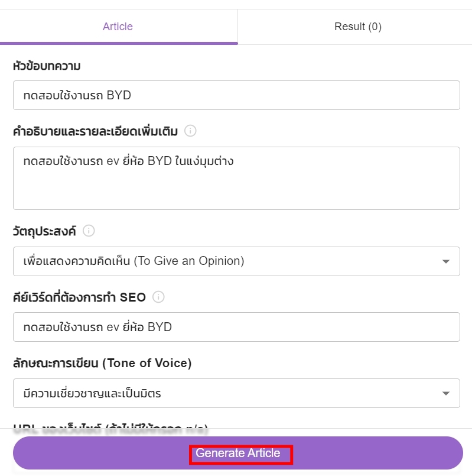Click the วัตถุประสงค์ label text
The image size is (472, 476).
click(44, 231)
